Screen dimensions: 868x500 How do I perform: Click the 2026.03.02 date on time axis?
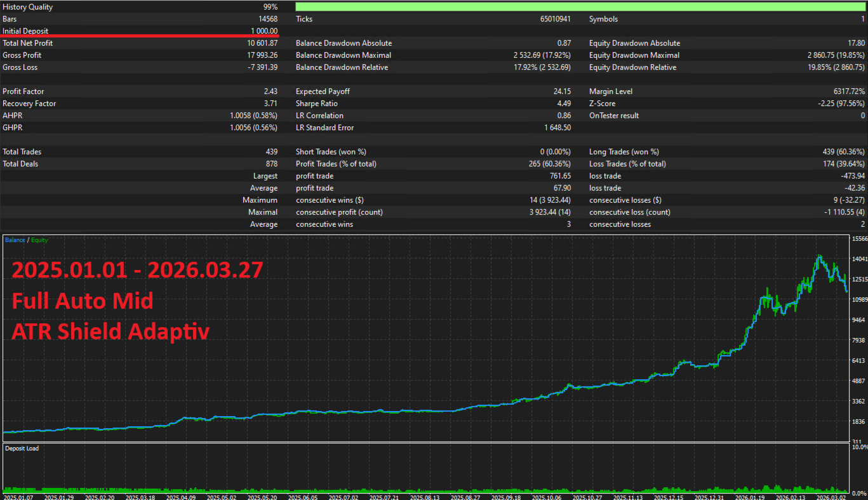click(830, 496)
